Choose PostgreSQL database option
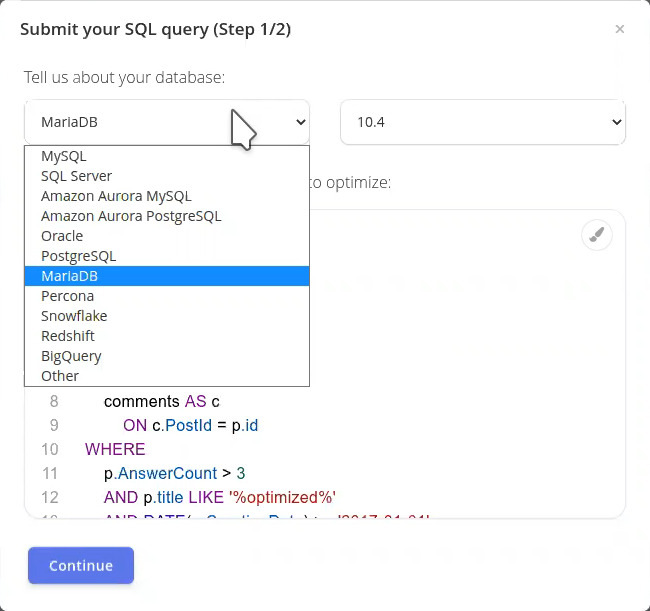This screenshot has width=650, height=611. coord(79,256)
